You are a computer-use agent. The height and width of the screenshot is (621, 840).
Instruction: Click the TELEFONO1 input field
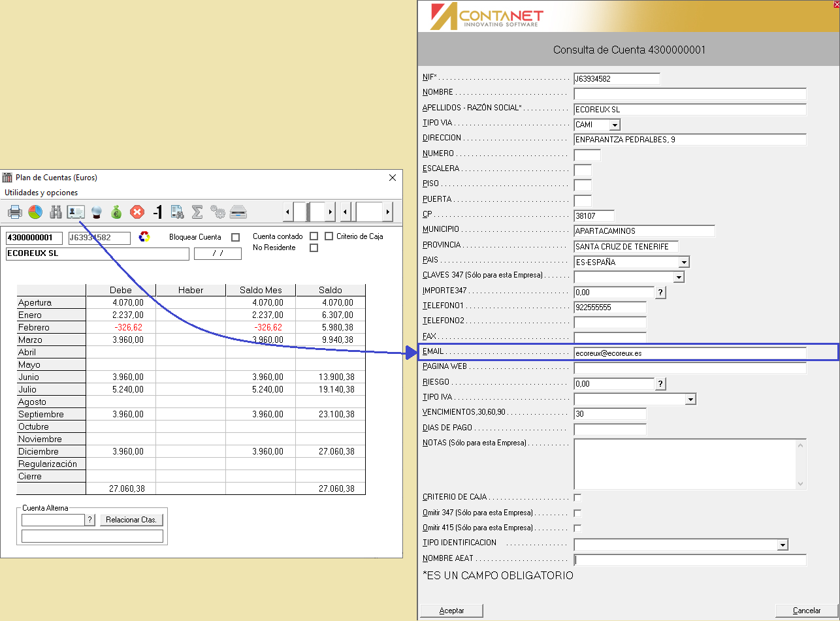tap(609, 308)
